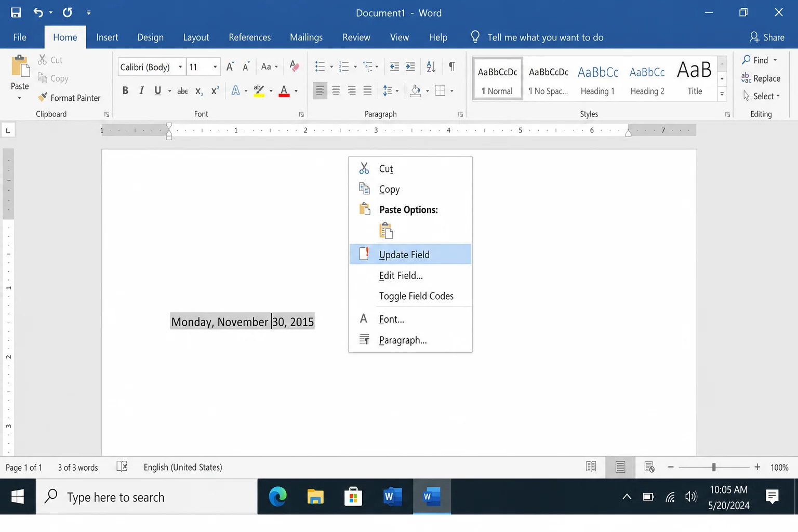The image size is (798, 532).
Task: Open the notification center
Action: pos(773,497)
